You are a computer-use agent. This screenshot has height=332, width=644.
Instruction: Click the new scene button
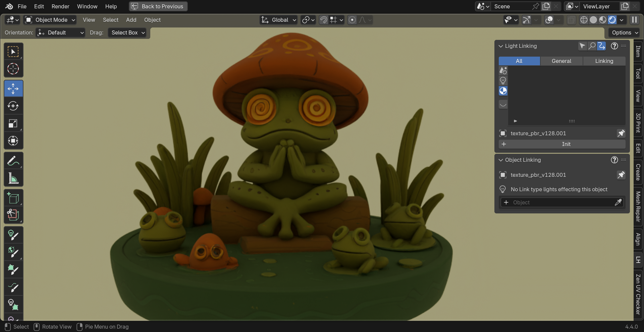click(546, 6)
